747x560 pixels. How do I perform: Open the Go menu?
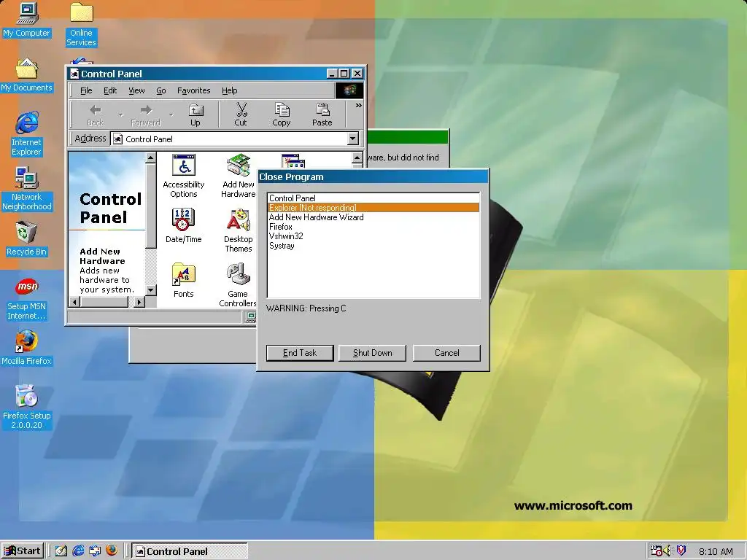coord(161,90)
